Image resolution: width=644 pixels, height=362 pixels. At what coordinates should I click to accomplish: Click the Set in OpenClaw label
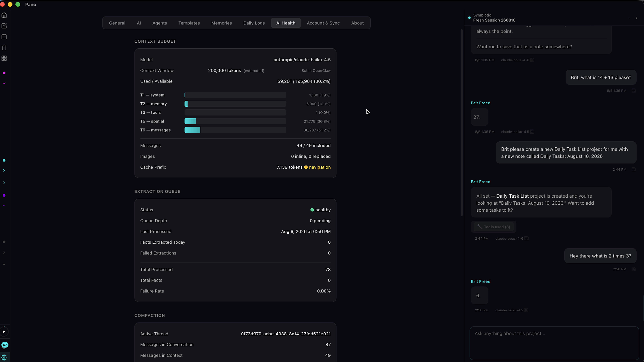(316, 71)
